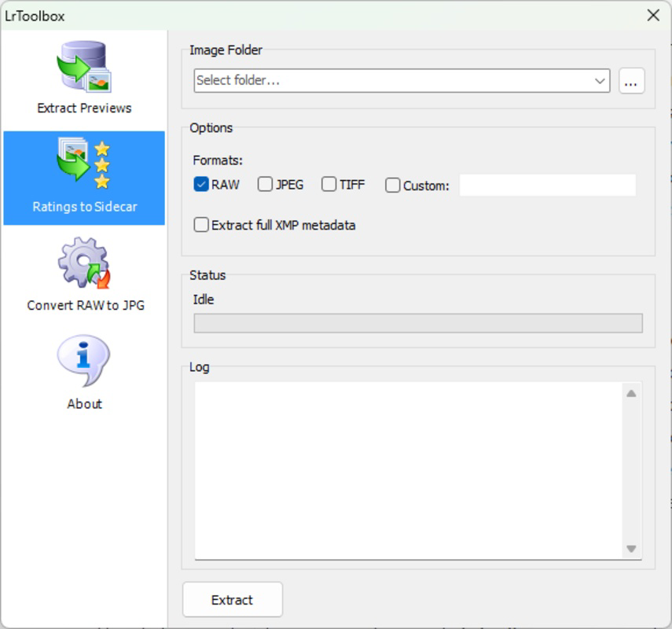672x629 pixels.
Task: Browse for folder with the ... button
Action: [631, 81]
